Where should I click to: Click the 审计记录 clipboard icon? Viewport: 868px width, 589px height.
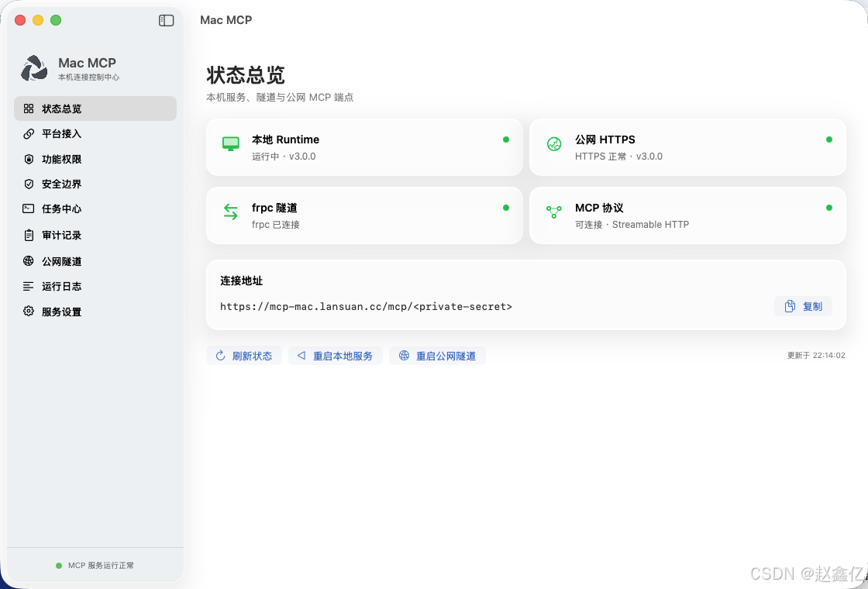(x=29, y=236)
